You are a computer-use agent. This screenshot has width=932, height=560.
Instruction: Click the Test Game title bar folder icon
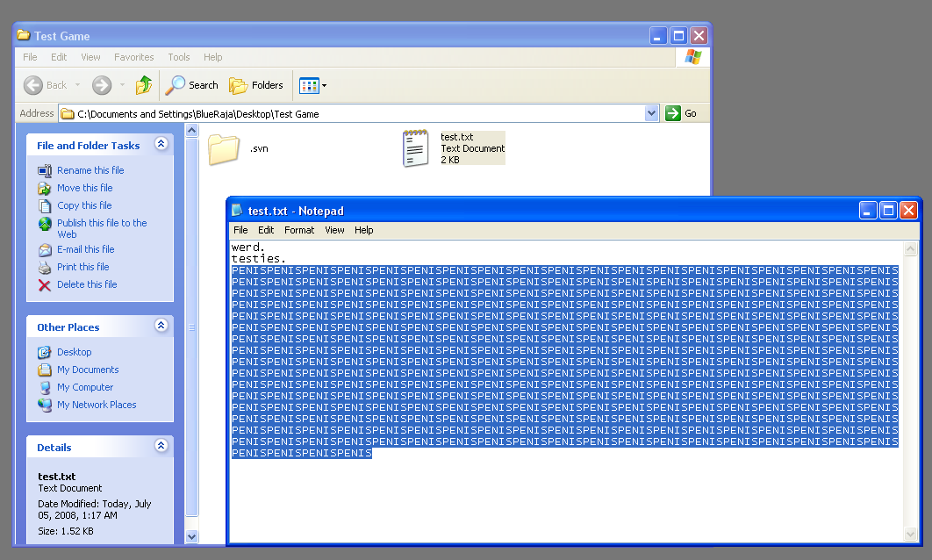click(x=23, y=35)
